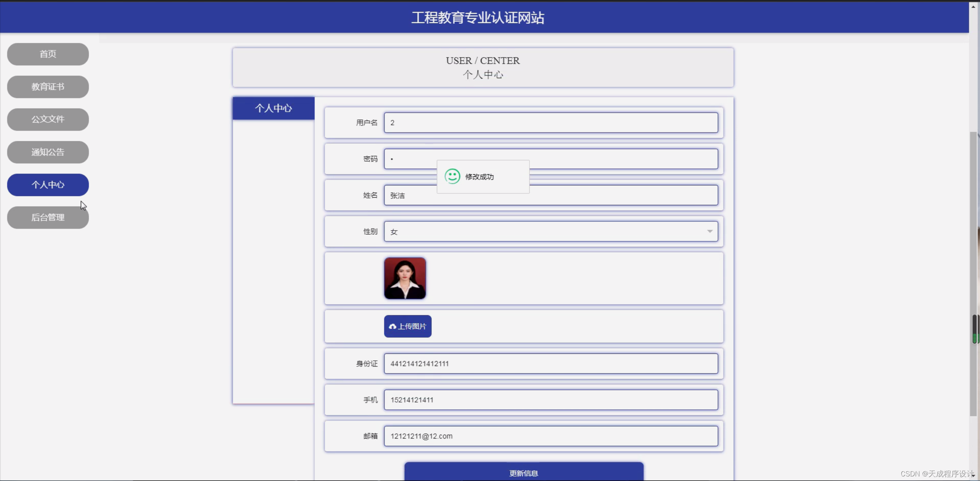Click the 更新信息 submit button
This screenshot has width=980, height=481.
tap(523, 473)
